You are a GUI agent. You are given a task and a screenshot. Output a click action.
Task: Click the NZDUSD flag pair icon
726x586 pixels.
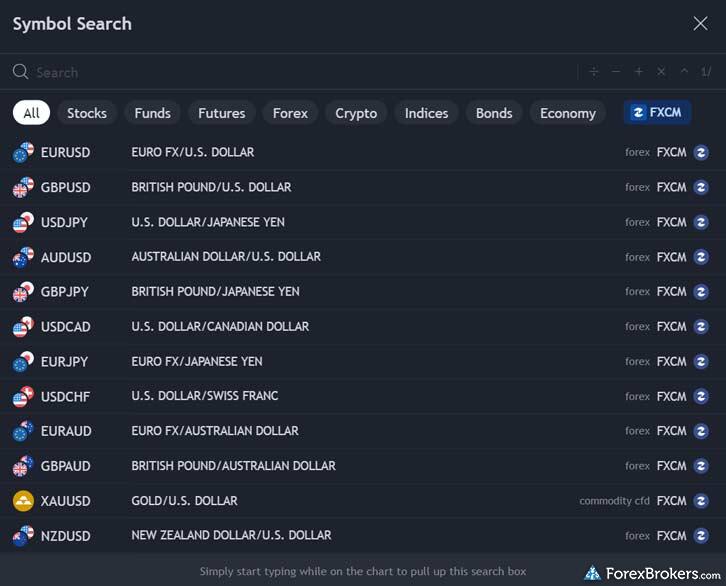pos(23,536)
